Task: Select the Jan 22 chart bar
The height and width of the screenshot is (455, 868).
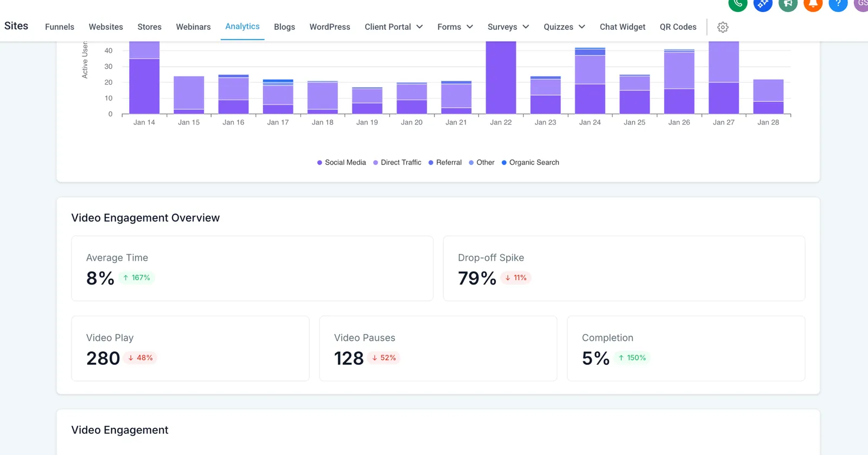Action: [x=501, y=78]
